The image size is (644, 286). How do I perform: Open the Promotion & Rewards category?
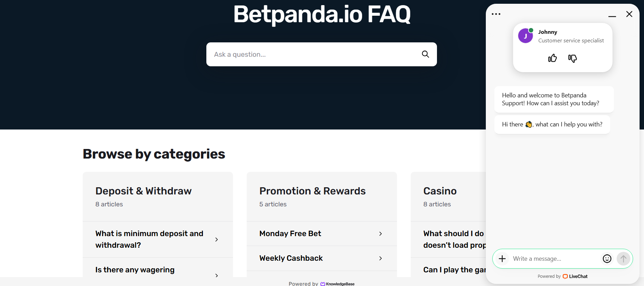312,191
